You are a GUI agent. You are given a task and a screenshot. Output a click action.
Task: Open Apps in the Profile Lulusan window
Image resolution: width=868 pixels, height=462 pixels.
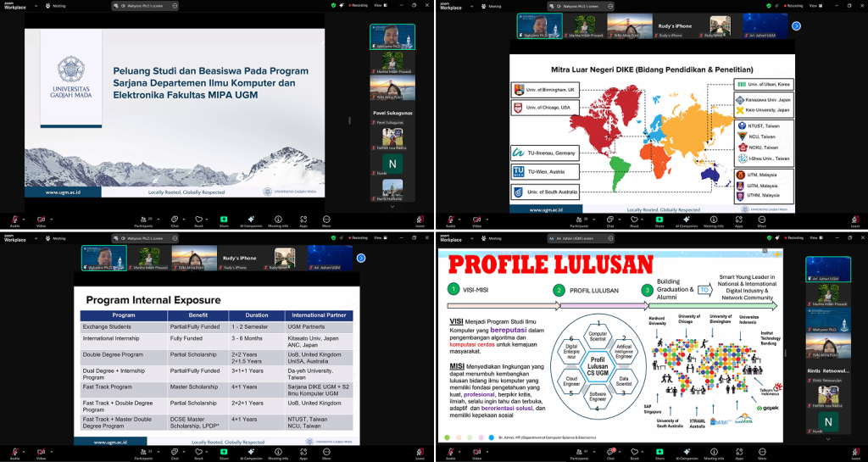coord(739,454)
